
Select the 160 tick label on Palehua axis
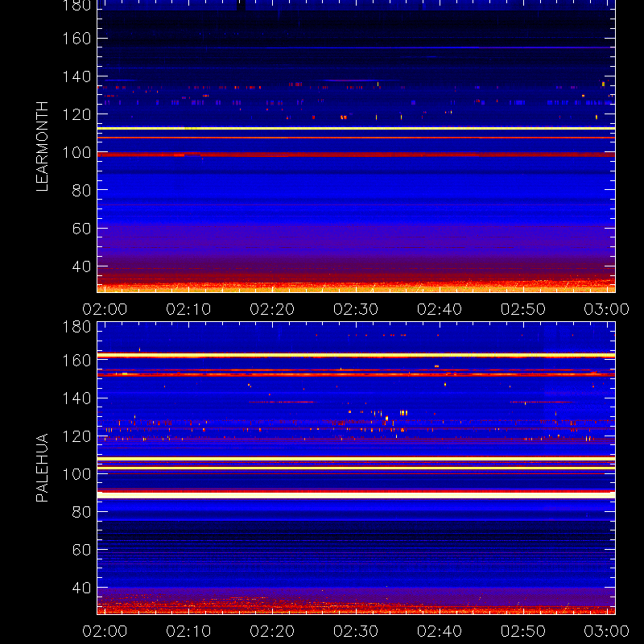76,361
